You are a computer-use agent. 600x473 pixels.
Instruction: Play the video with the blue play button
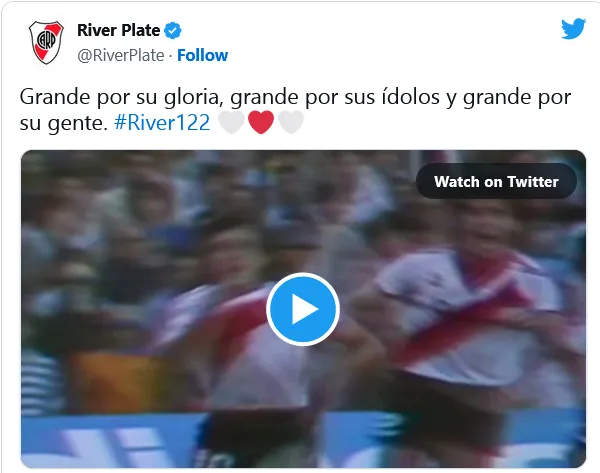(303, 309)
